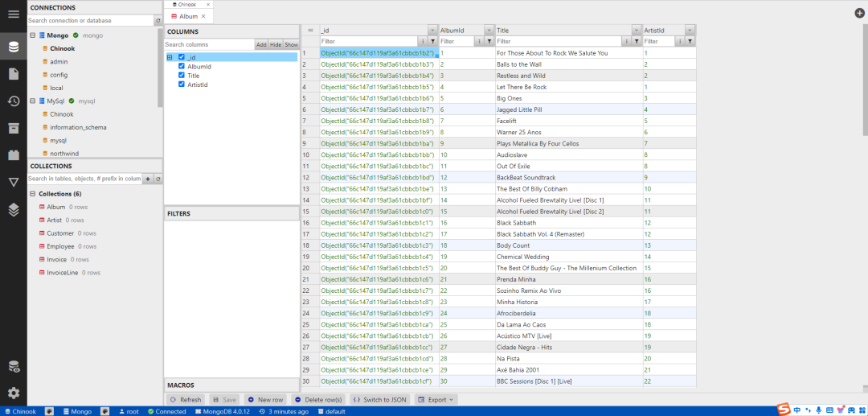Open the Export dropdown button
This screenshot has width=868, height=416.
click(436, 399)
